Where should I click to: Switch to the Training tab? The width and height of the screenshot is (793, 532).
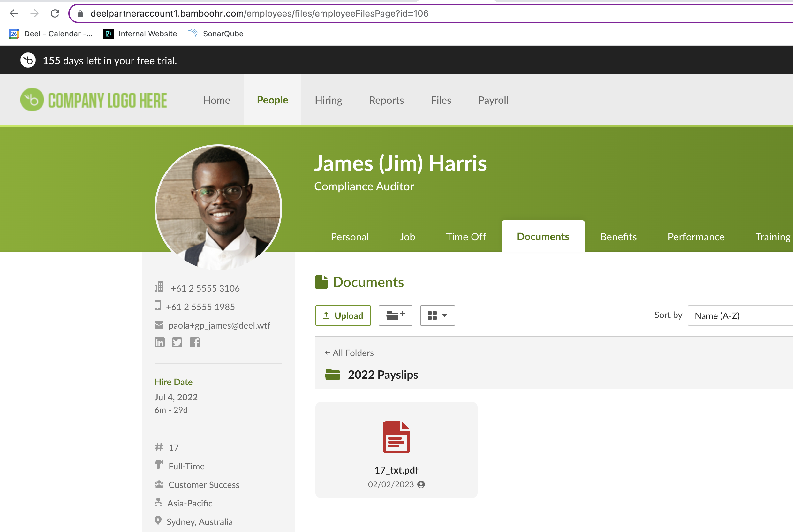(773, 237)
